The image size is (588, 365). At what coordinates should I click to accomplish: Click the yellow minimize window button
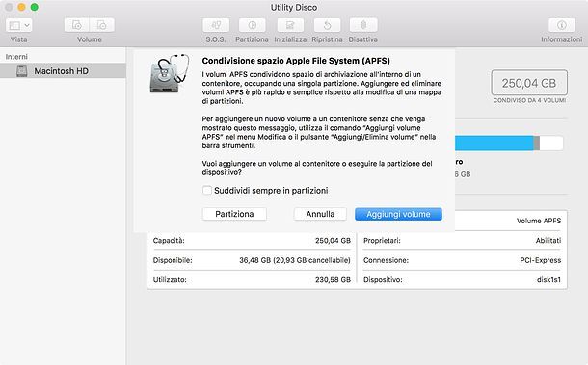click(22, 7)
